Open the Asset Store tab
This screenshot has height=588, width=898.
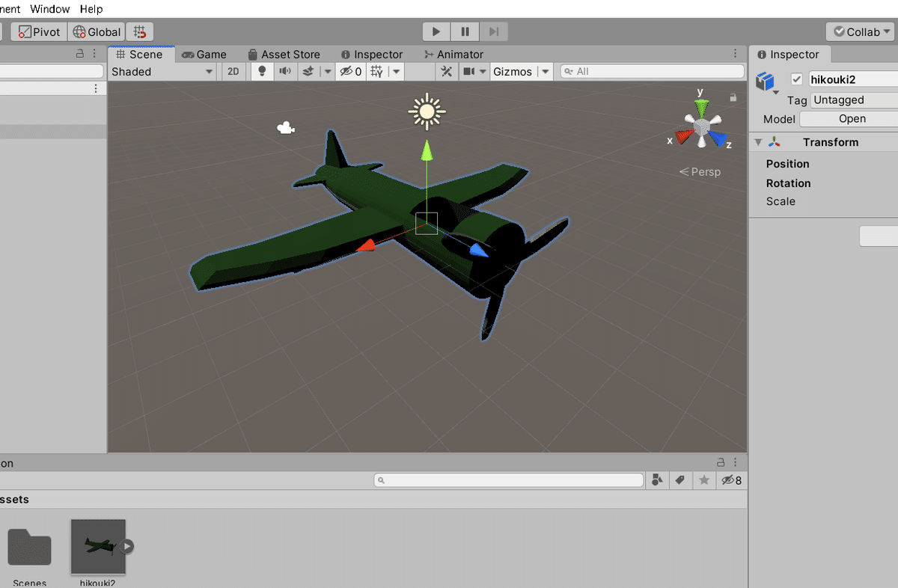pyautogui.click(x=283, y=54)
